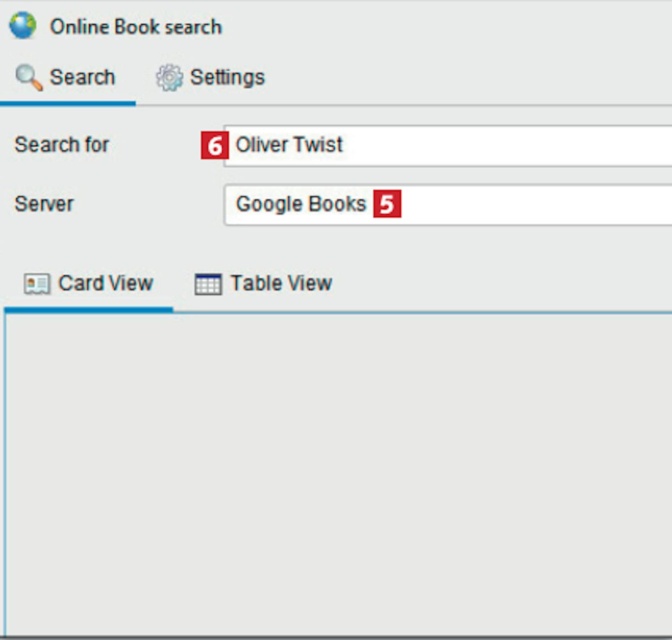The width and height of the screenshot is (672, 640).
Task: Click the red number 6 marker
Action: (x=215, y=146)
